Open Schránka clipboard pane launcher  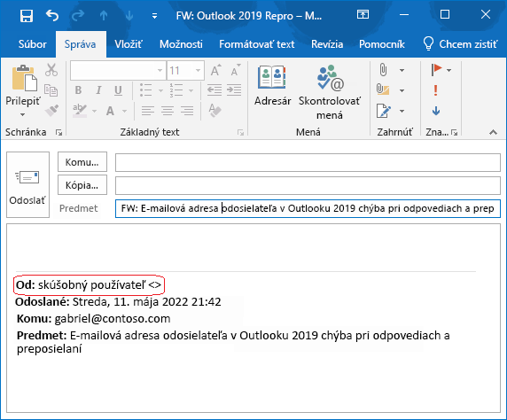tap(58, 132)
